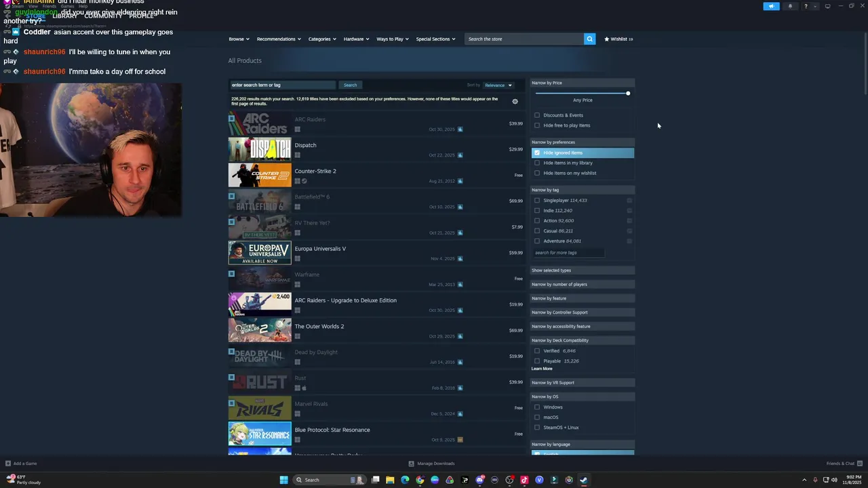
Task: Open Google Chrome from the taskbar
Action: pos(420,480)
